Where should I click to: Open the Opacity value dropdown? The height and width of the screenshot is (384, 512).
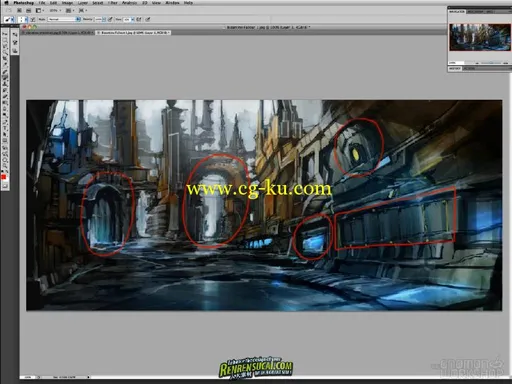(104, 19)
